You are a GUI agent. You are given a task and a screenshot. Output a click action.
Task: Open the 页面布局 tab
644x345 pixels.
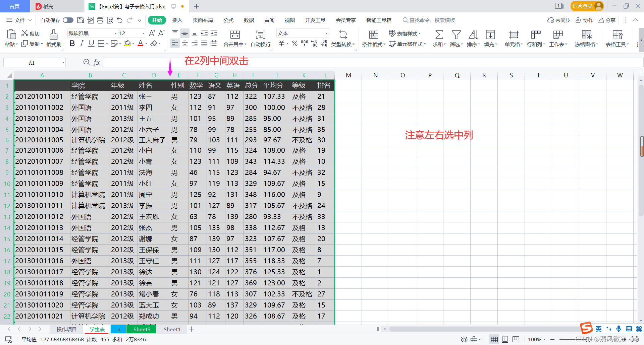(x=203, y=20)
